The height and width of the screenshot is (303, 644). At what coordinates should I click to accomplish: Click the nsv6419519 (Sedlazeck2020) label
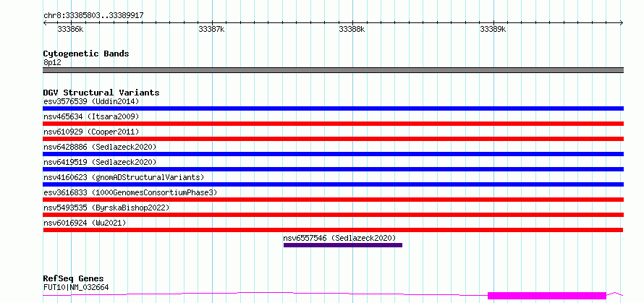[100, 162]
